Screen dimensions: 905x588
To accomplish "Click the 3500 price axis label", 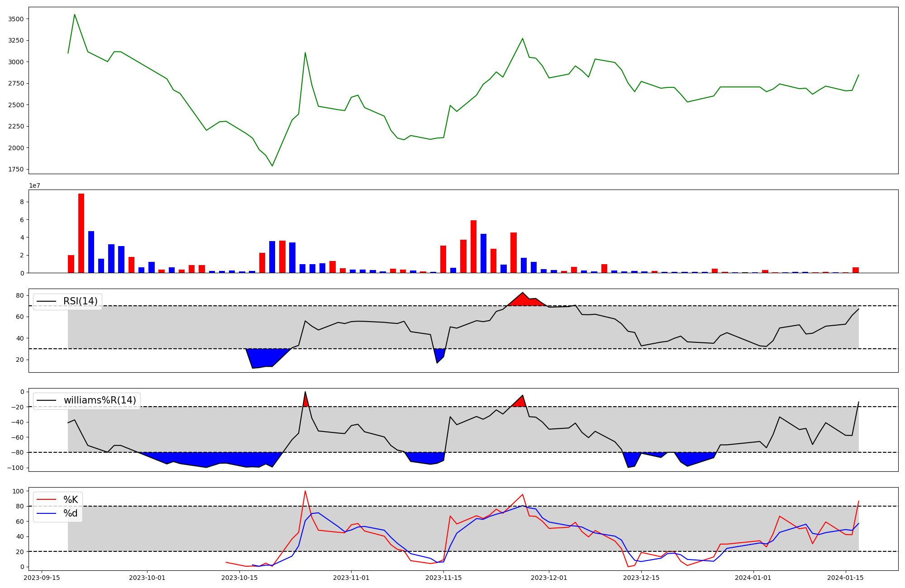I will pyautogui.click(x=16, y=19).
